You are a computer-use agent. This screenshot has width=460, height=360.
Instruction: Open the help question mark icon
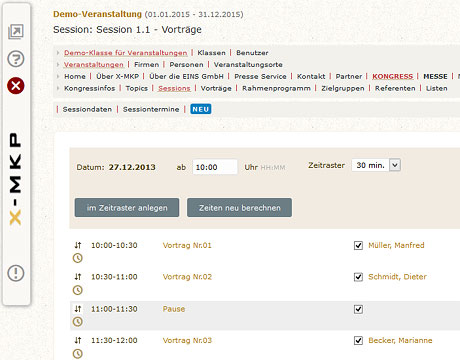pos(16,59)
